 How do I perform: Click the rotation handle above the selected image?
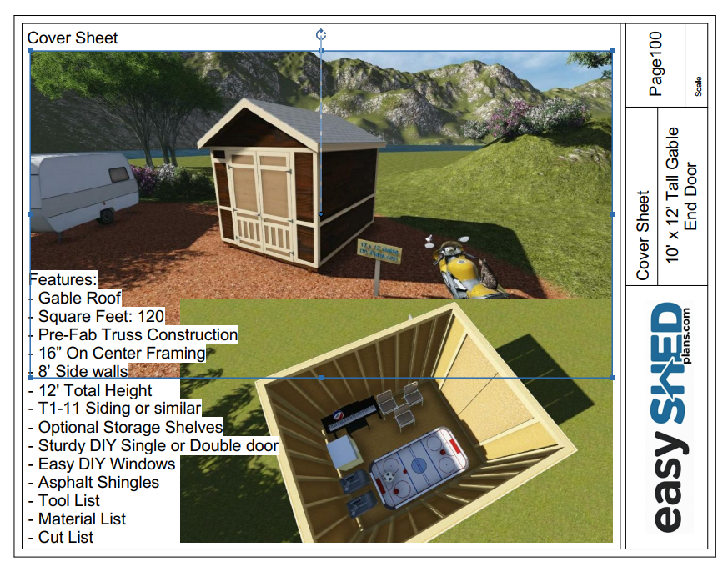(321, 34)
